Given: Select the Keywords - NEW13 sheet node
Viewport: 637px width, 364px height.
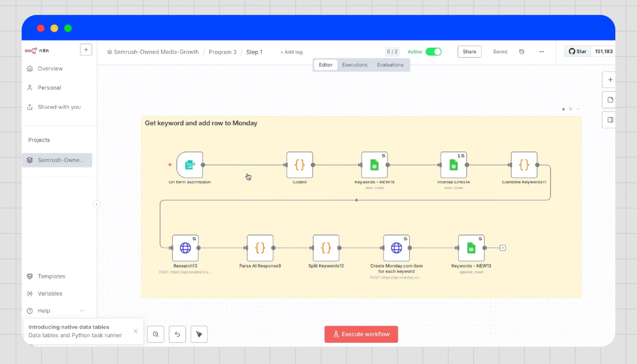Looking at the screenshot, I should click(x=471, y=248).
